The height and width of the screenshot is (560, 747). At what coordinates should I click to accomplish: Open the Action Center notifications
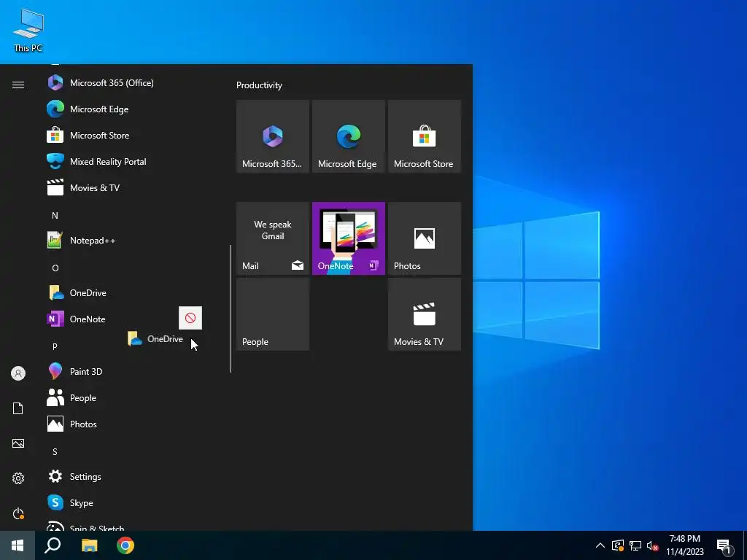724,545
